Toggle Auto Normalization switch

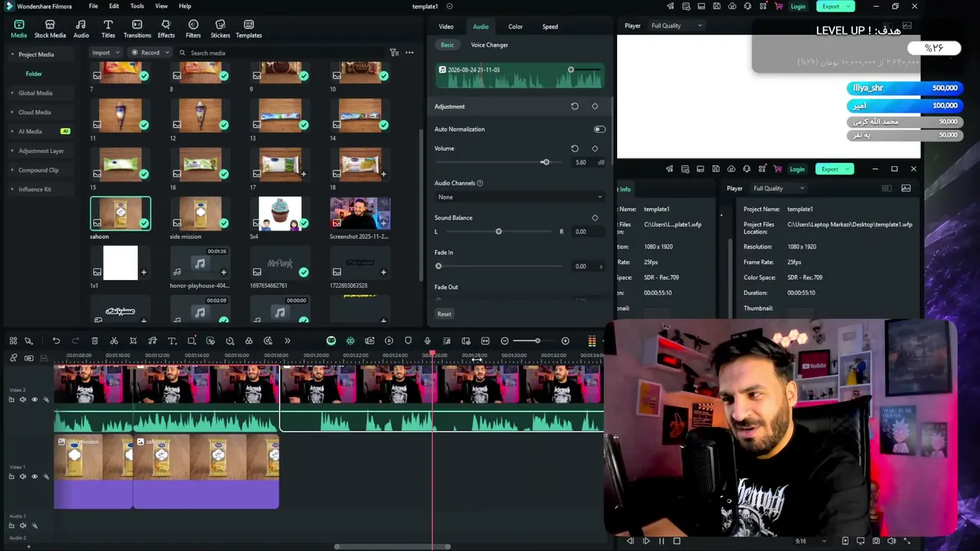599,129
